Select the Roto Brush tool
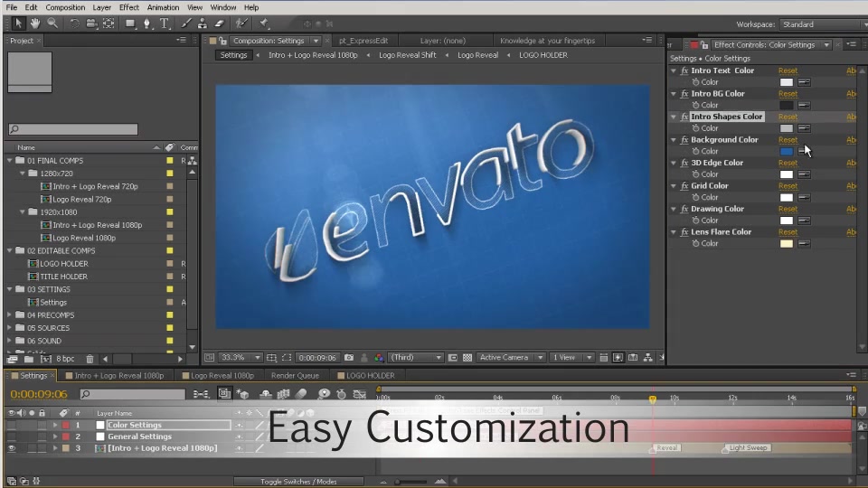 point(241,23)
